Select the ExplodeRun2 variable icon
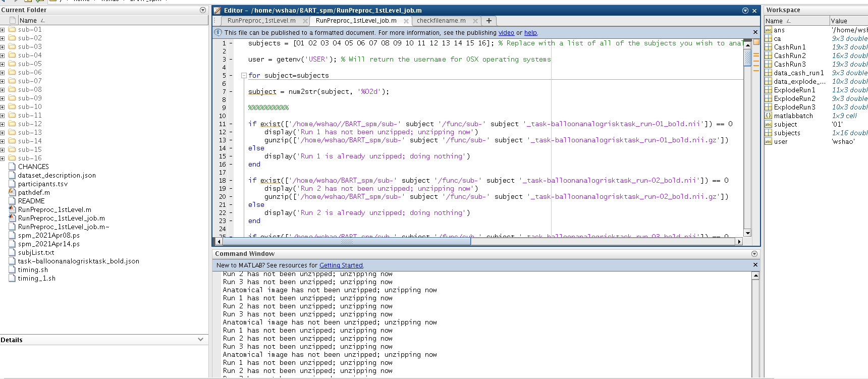 pos(769,99)
